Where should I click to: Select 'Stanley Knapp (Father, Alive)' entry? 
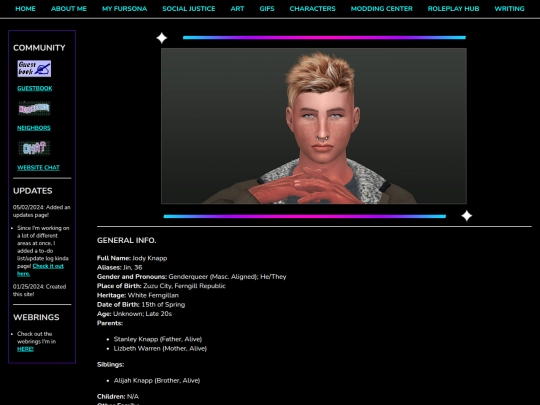coord(158,339)
